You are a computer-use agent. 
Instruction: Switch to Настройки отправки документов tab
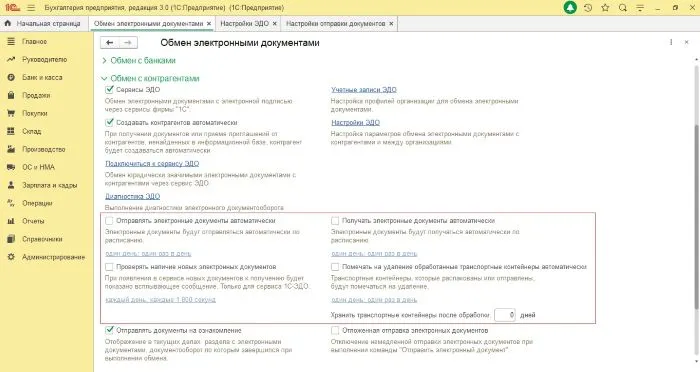pyautogui.click(x=336, y=23)
